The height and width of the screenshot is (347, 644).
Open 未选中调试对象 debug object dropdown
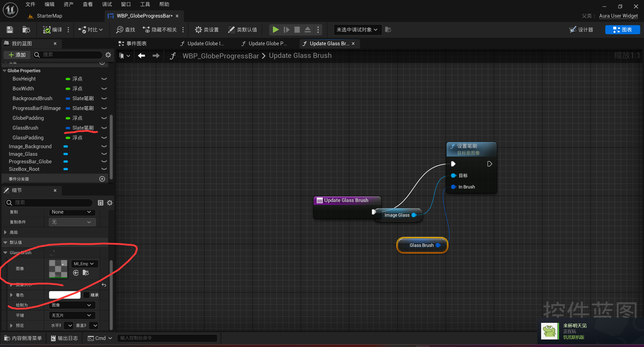tap(357, 30)
